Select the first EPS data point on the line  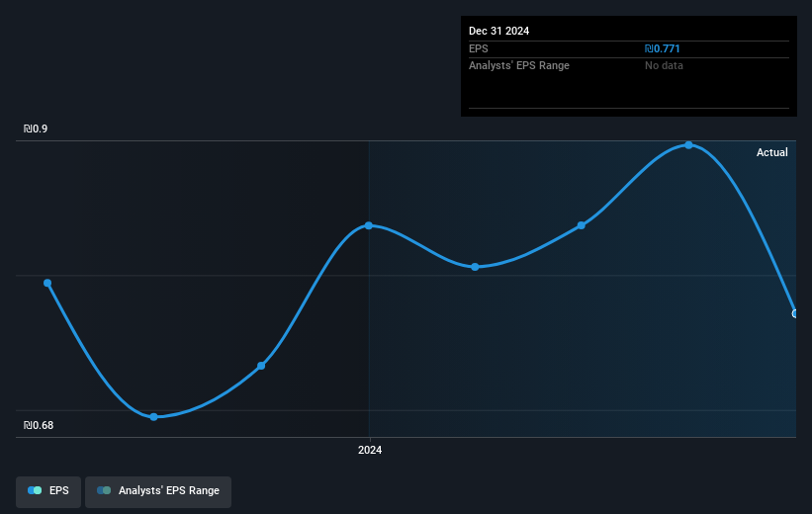pos(47,283)
